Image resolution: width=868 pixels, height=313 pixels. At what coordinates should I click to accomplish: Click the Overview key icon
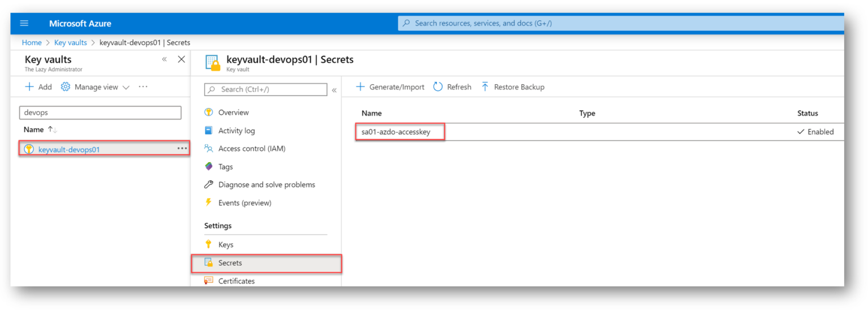(x=209, y=112)
